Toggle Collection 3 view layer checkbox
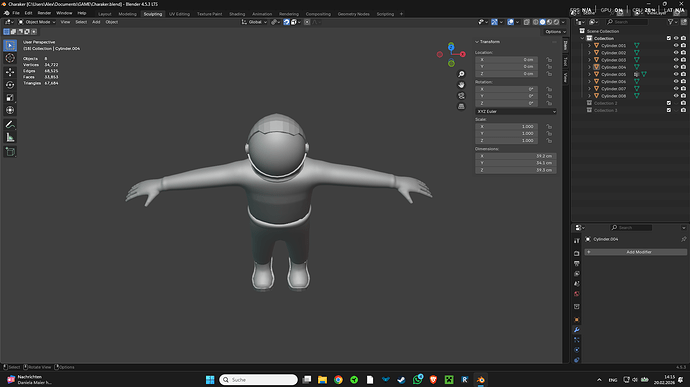 point(669,110)
